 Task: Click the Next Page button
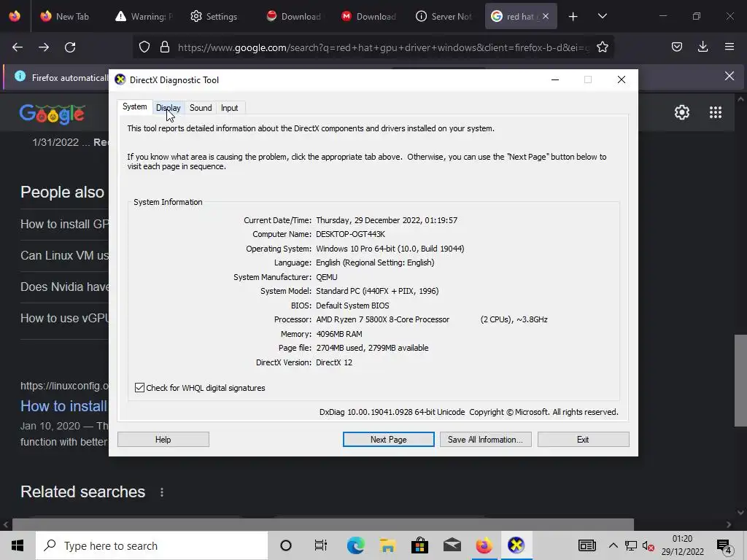click(388, 440)
